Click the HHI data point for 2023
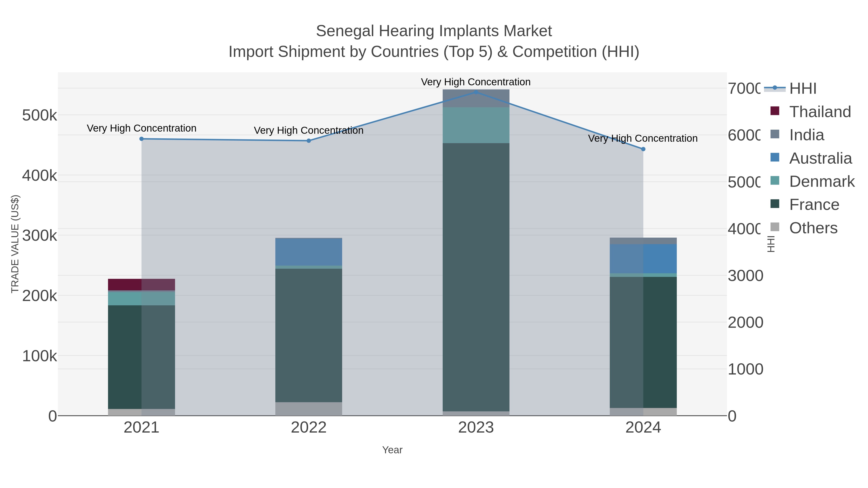Screen dimensions: 868x488 (x=476, y=92)
